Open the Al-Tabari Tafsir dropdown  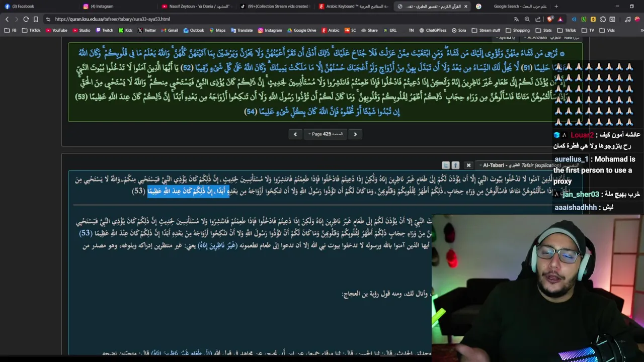527,165
